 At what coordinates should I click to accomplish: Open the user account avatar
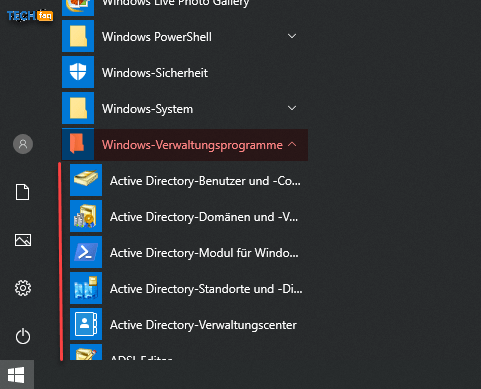(x=23, y=144)
